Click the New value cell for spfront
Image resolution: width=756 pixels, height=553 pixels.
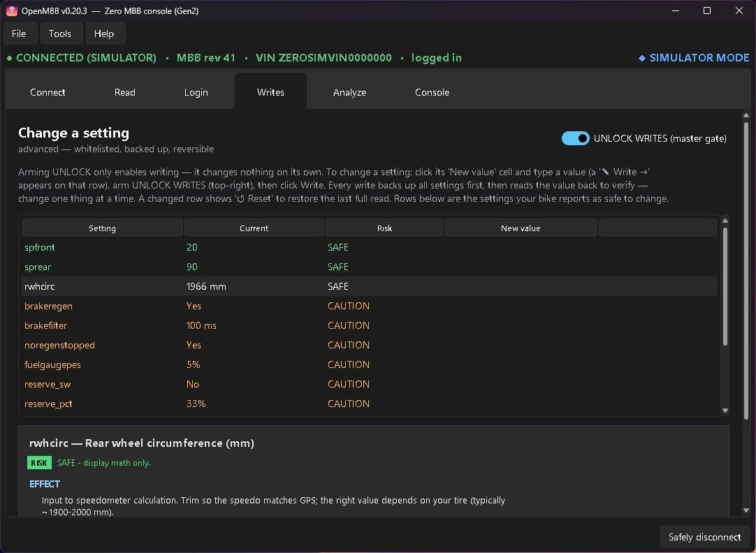point(521,247)
